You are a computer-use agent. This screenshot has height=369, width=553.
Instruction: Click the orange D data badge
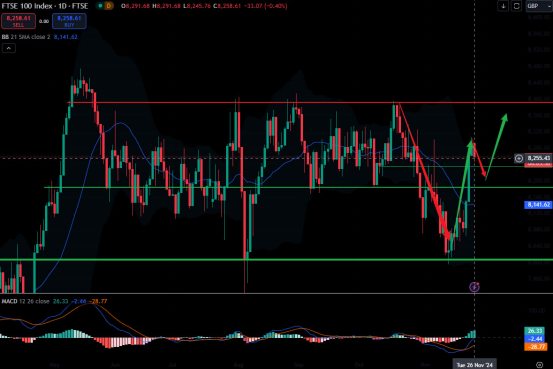pyautogui.click(x=109, y=6)
